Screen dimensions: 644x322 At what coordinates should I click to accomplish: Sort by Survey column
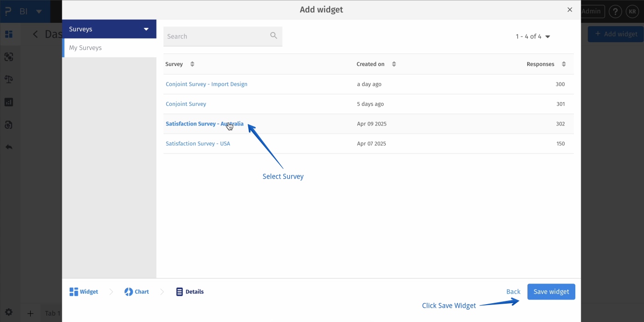click(x=192, y=64)
